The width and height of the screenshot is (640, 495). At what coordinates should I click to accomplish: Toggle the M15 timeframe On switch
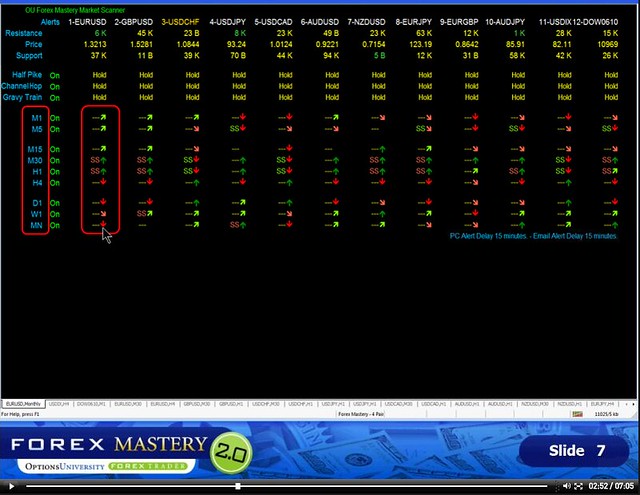(55, 149)
